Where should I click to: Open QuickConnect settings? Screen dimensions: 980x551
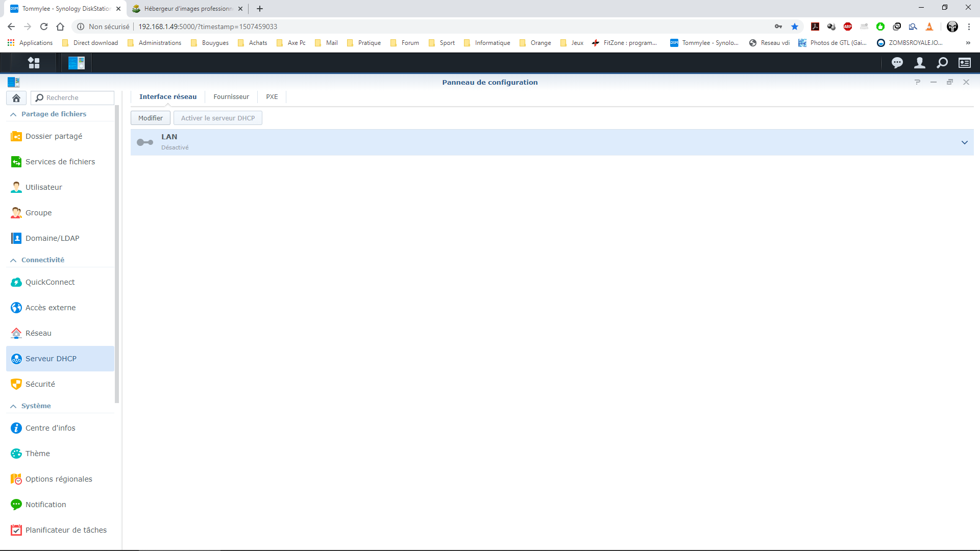click(x=50, y=282)
